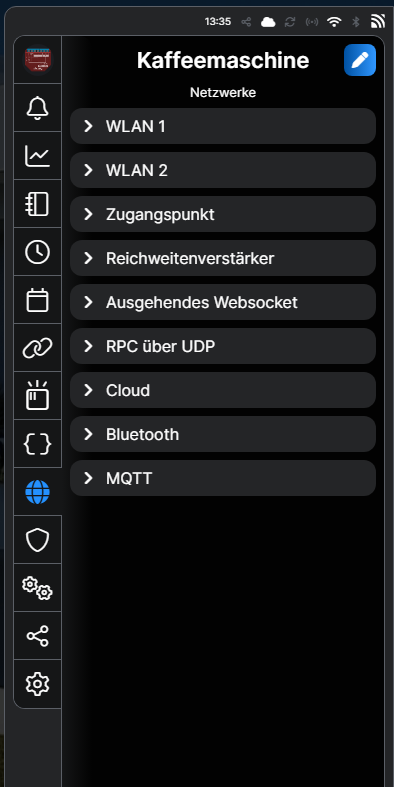Click the share nodes sidebar icon
The image size is (394, 787).
pos(38,636)
